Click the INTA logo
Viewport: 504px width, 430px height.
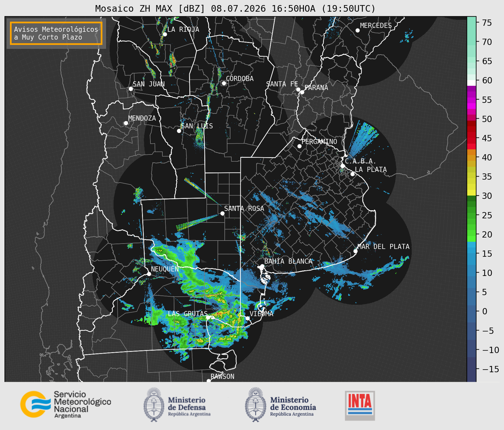tap(360, 405)
